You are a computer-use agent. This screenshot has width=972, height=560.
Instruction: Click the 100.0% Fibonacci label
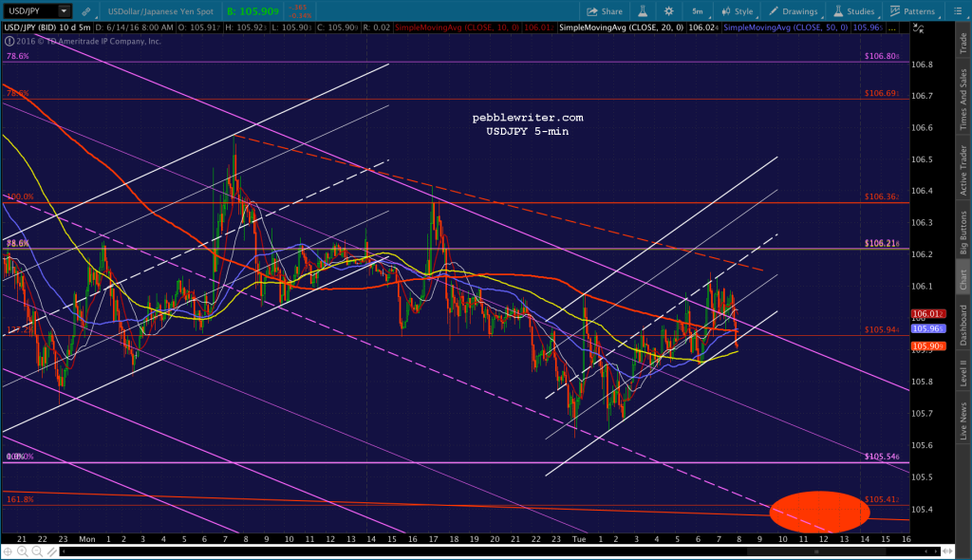click(x=20, y=196)
